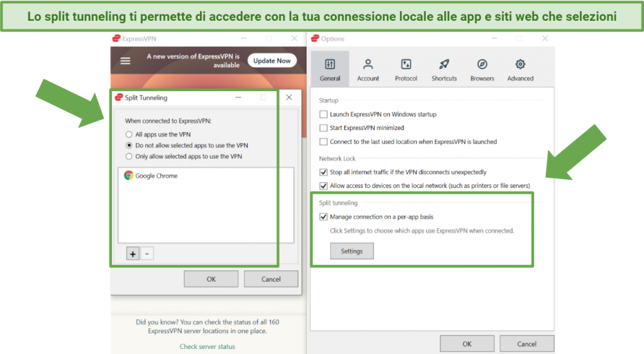The height and width of the screenshot is (354, 644).
Task: Click Cancel in the Options window
Action: [526, 344]
